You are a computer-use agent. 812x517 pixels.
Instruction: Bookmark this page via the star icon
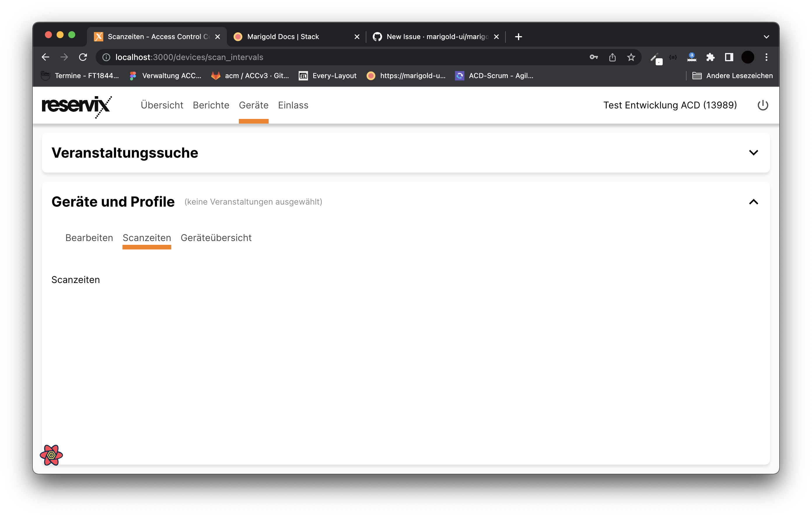631,57
